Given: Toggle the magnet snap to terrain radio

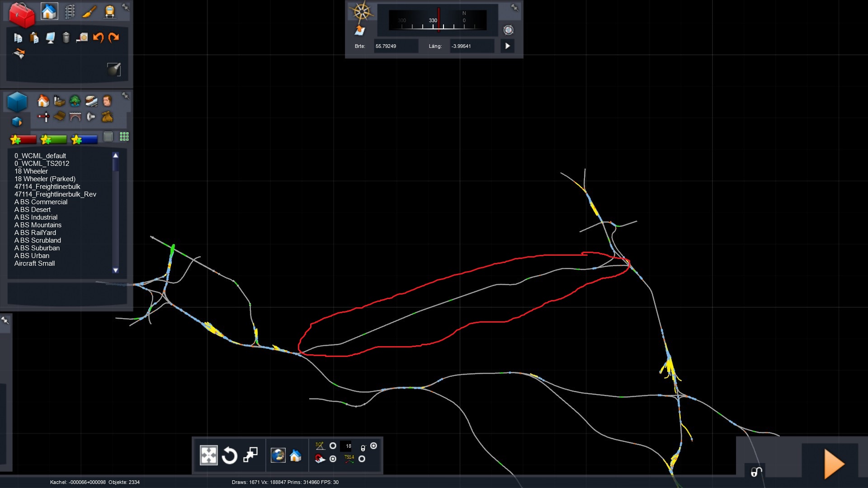Looking at the screenshot, I should (x=333, y=459).
